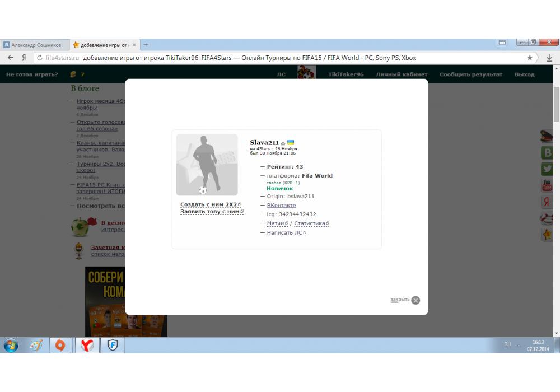Open 'Написать ЛС' message link

pos(285,232)
